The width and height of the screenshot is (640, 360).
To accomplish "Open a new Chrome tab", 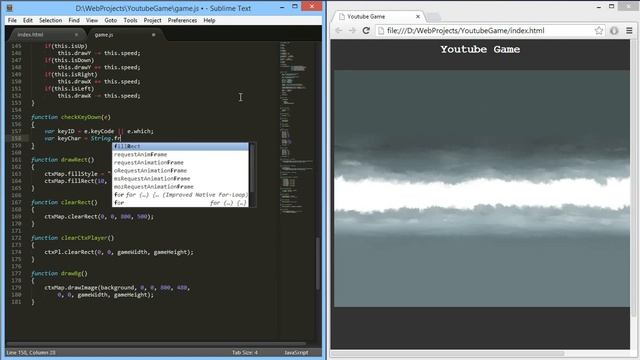I will pos(433,17).
